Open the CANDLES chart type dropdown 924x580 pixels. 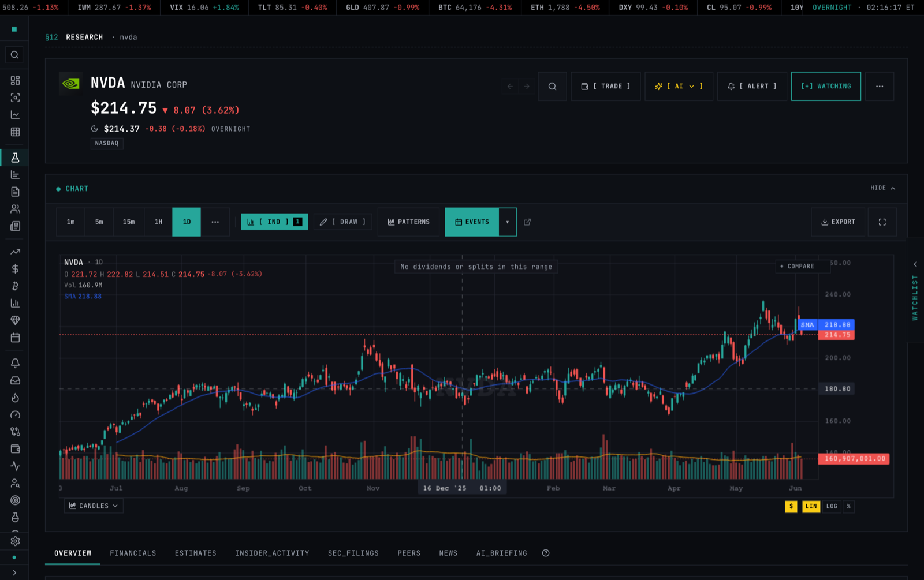click(94, 506)
